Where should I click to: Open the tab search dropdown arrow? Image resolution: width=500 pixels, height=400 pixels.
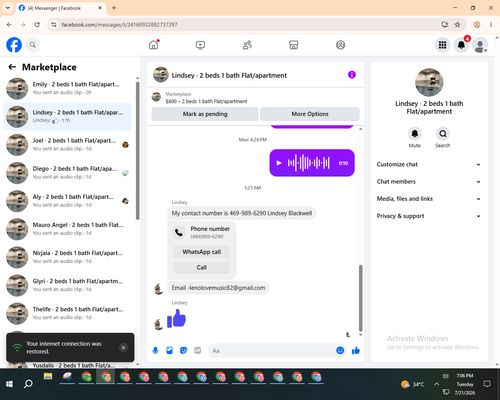8,8
